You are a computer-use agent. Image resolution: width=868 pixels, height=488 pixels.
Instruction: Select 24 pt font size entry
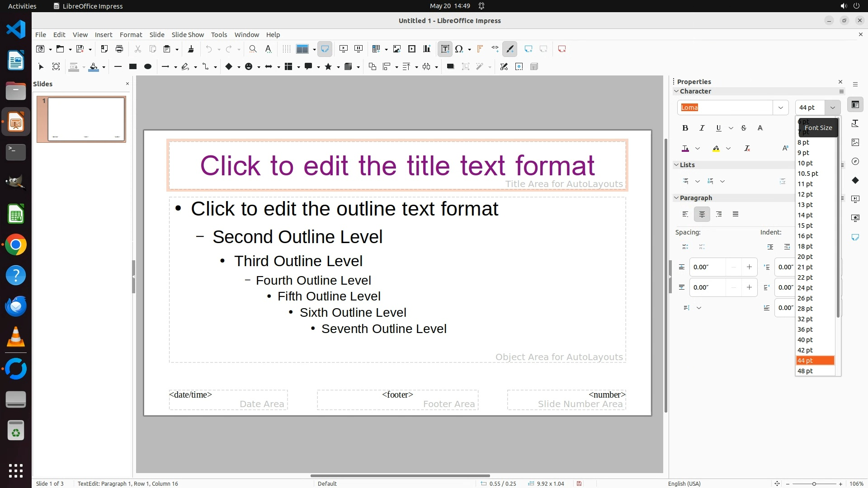tap(805, 288)
